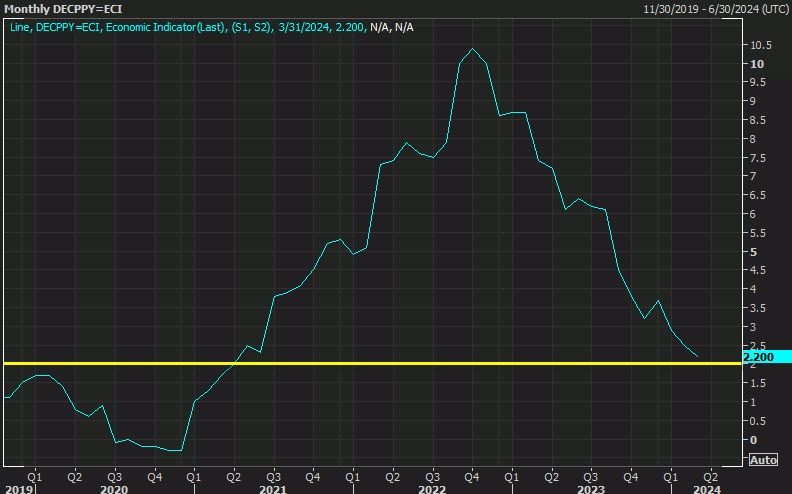Select the 2023 year label on time axis
Image resolution: width=792 pixels, height=494 pixels.
point(590,488)
